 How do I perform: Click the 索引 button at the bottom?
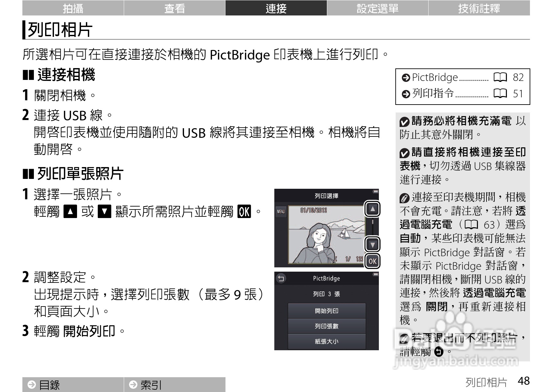[174, 384]
